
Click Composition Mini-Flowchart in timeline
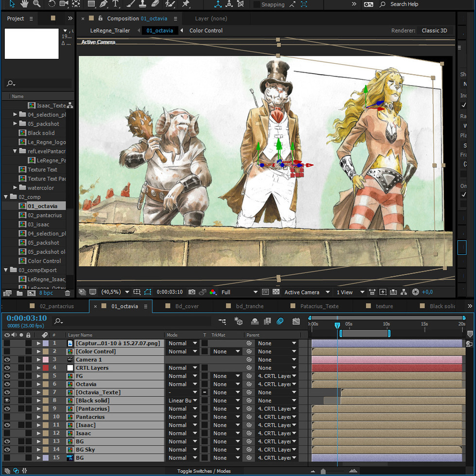point(222,321)
